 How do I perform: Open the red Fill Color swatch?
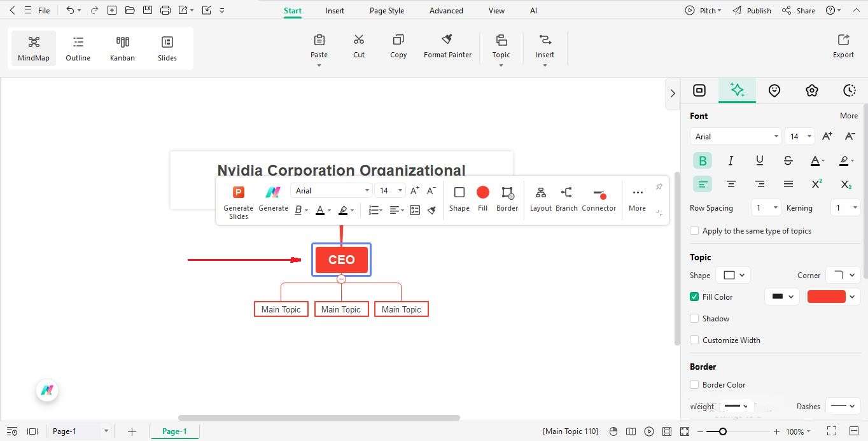pyautogui.click(x=826, y=297)
